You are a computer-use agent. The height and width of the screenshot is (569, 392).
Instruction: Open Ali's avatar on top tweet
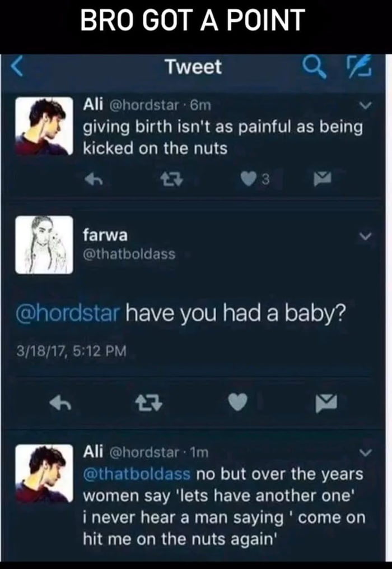coord(44,126)
